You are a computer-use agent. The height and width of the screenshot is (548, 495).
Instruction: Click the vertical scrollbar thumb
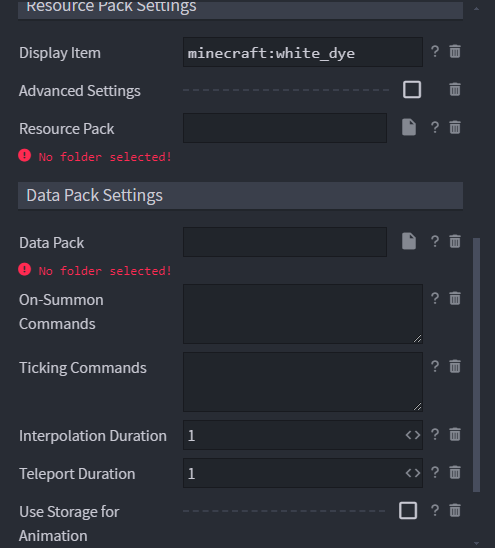click(x=476, y=365)
